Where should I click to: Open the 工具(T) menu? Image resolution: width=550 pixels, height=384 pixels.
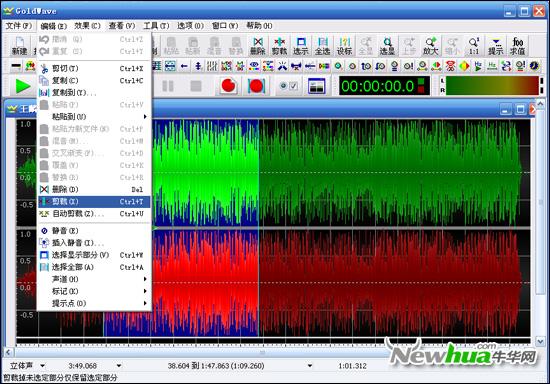click(156, 26)
